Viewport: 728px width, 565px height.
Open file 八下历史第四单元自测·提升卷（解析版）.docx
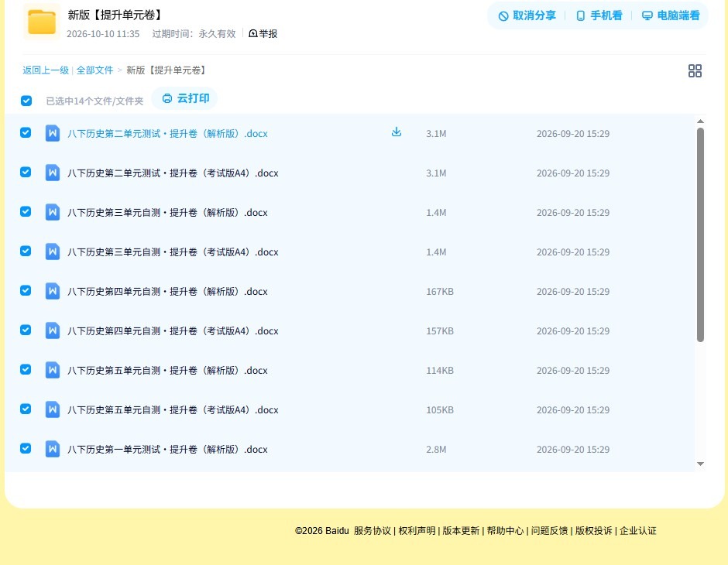tap(167, 291)
